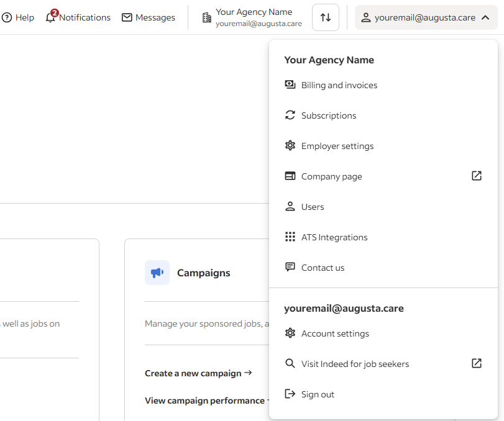Select Users in the account menu
Image resolution: width=504 pixels, height=421 pixels.
click(x=313, y=206)
